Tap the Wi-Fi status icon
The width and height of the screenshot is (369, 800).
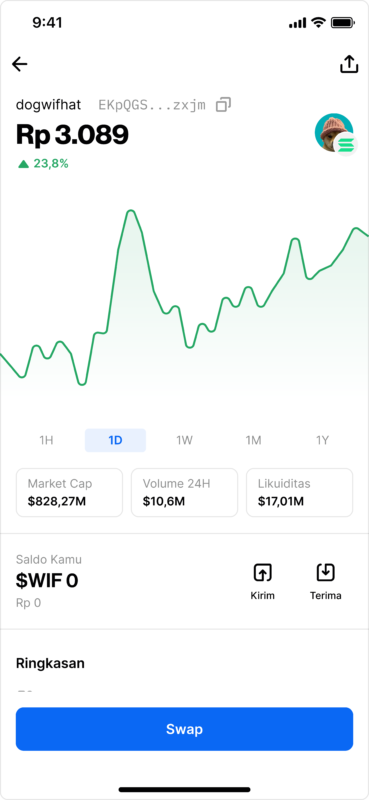[318, 22]
